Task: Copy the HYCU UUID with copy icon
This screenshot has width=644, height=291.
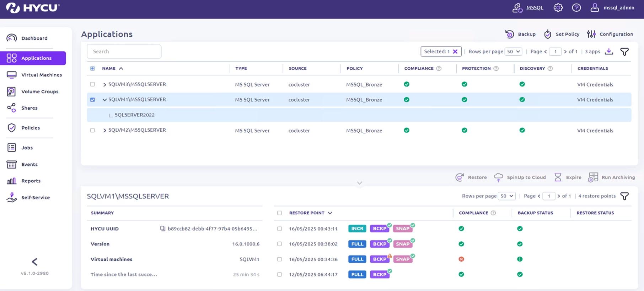Action: (163, 229)
